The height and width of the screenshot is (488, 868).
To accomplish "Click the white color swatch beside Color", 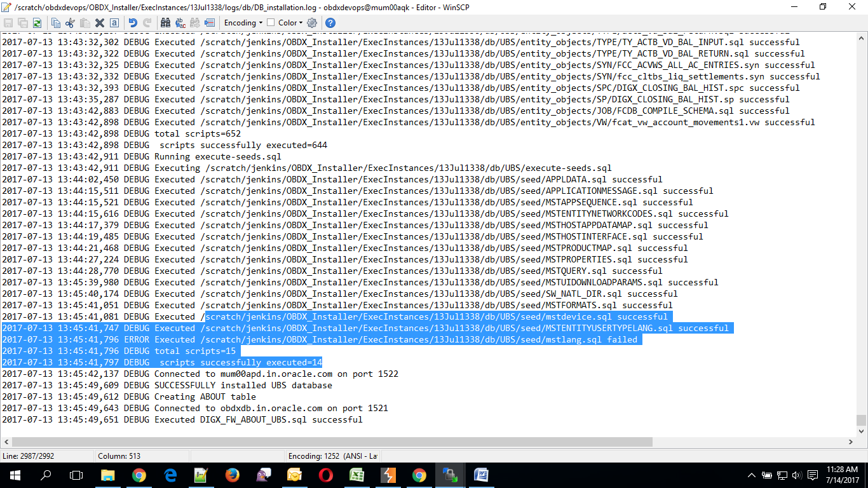I will [x=270, y=23].
